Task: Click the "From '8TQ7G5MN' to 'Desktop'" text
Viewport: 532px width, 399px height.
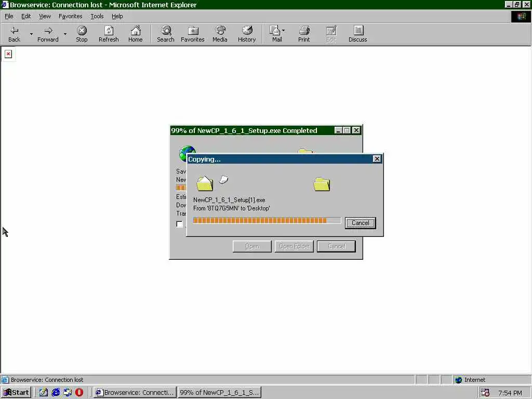Action: point(231,208)
